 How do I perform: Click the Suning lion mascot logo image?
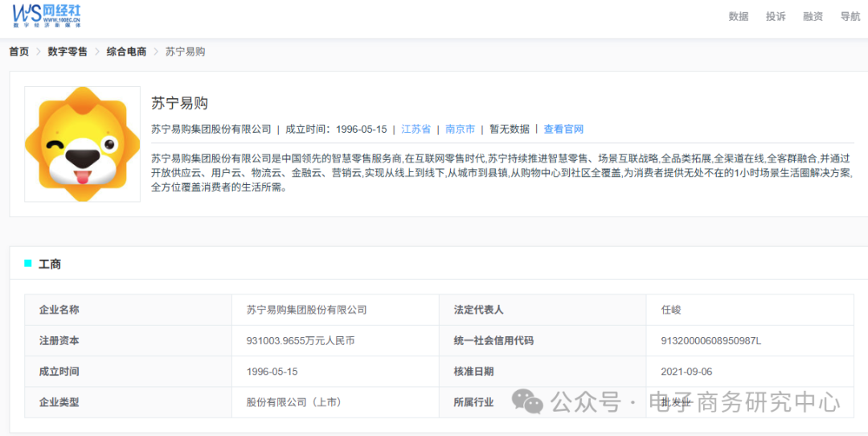pyautogui.click(x=83, y=144)
